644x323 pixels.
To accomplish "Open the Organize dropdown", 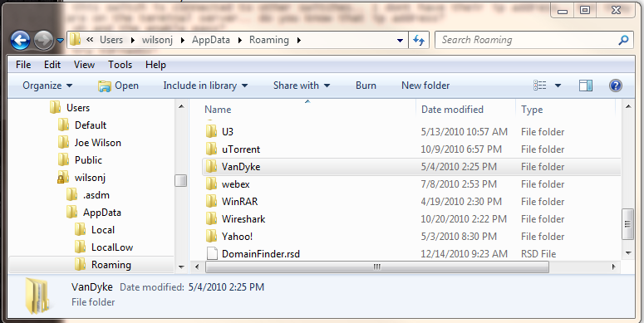I will (x=47, y=86).
